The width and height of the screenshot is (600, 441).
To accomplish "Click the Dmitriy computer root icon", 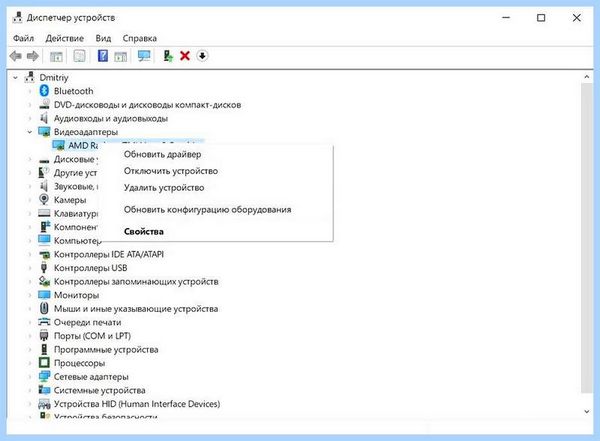I will pyautogui.click(x=29, y=77).
